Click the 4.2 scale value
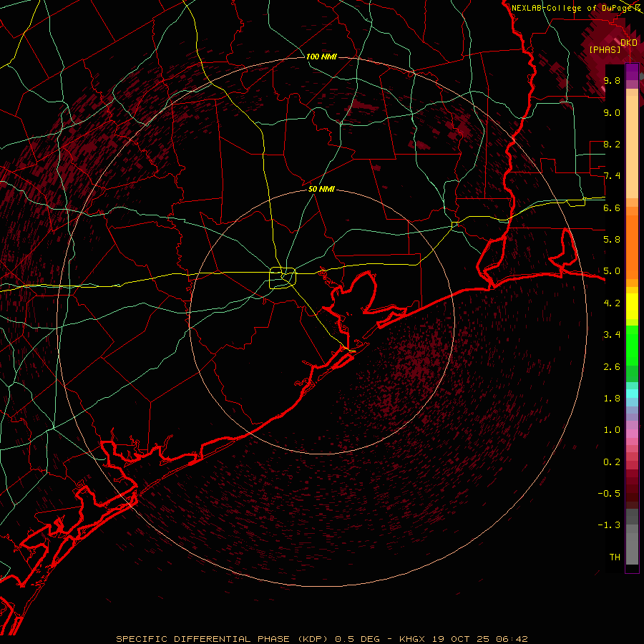 pos(612,303)
